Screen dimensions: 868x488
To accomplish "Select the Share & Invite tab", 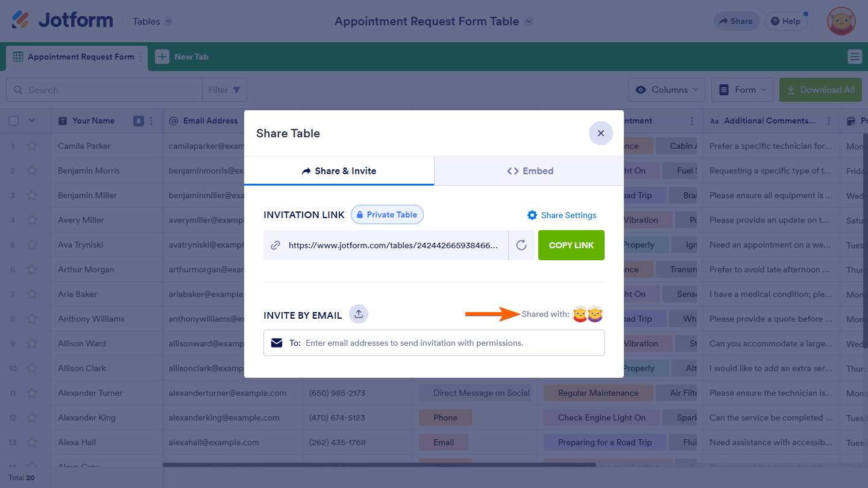I will 339,171.
